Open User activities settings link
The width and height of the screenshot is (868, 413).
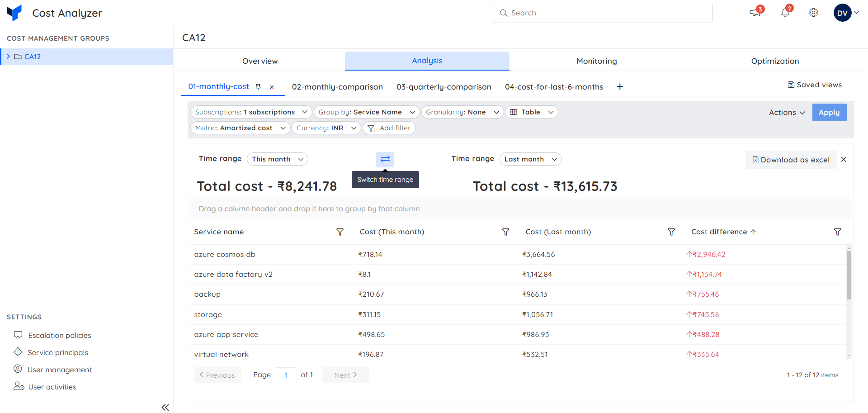coord(52,387)
